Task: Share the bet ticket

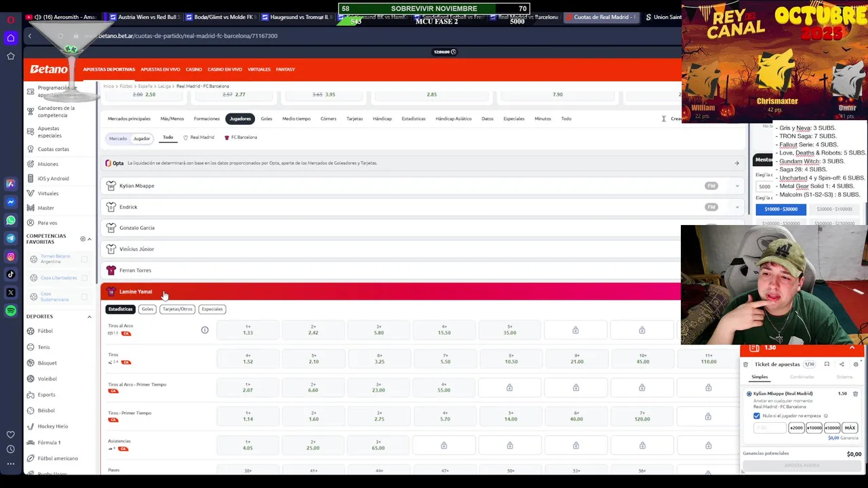Action: click(x=842, y=365)
